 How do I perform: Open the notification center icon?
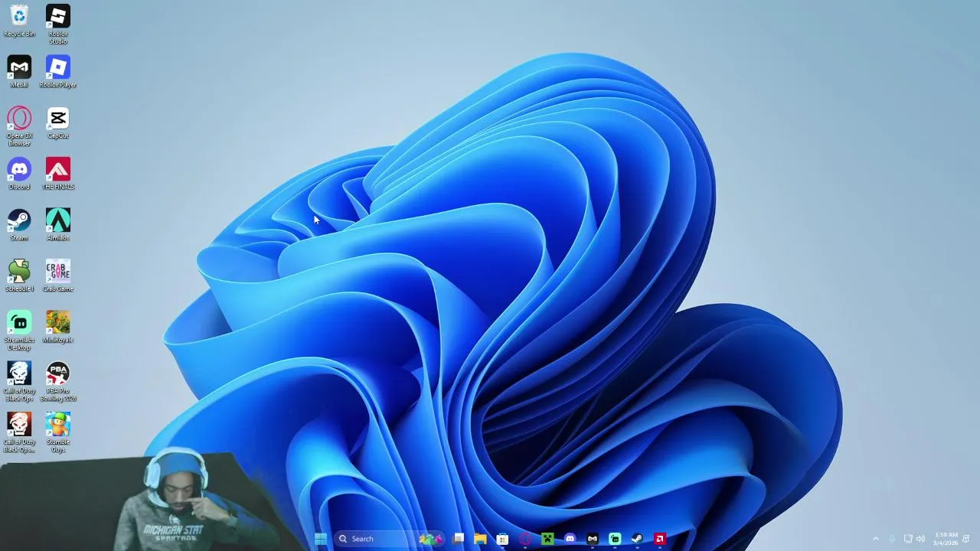966,539
